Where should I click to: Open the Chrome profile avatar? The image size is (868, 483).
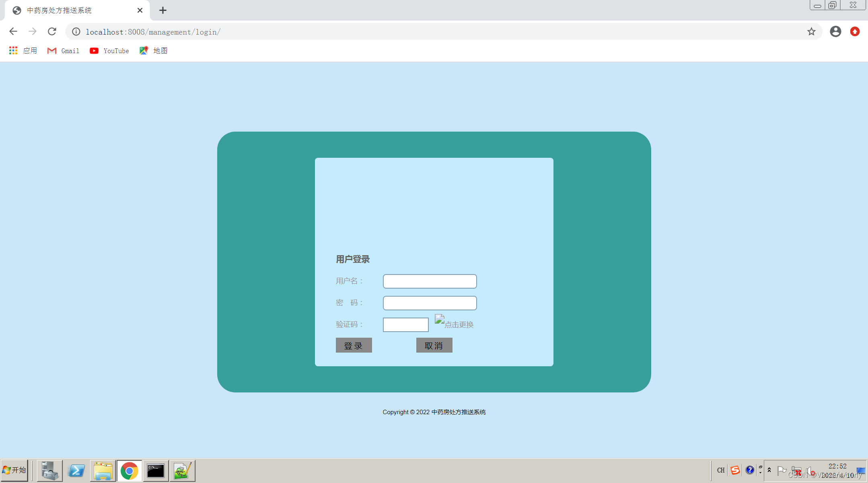(835, 31)
